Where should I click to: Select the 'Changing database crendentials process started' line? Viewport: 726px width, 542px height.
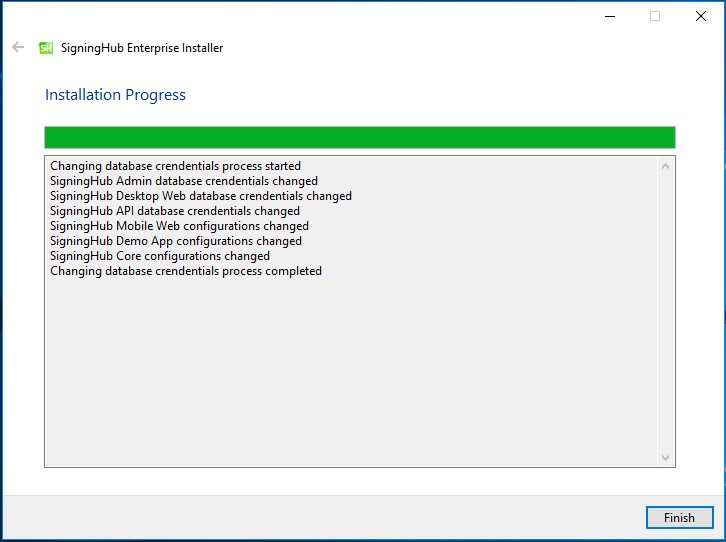tap(175, 166)
